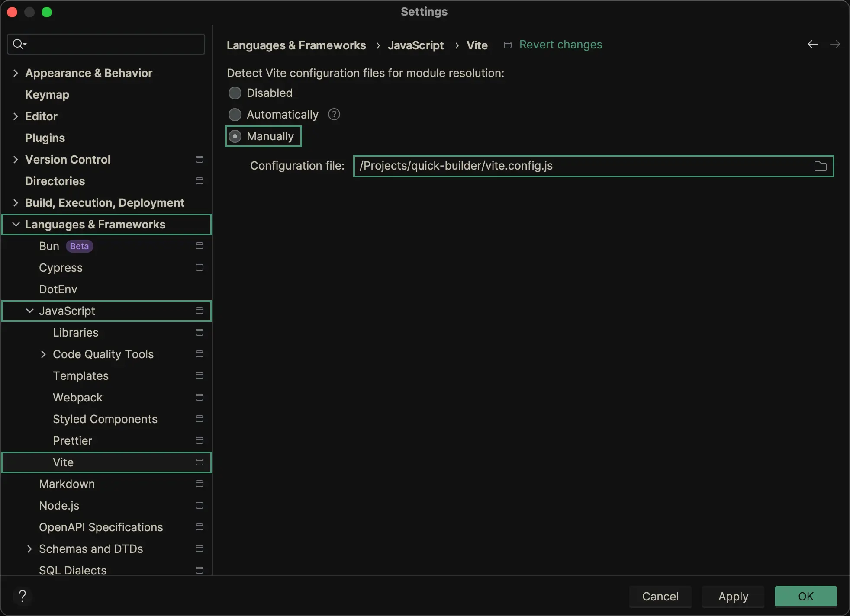Click project-level icon beside Node.js
The image size is (850, 616).
tap(200, 505)
